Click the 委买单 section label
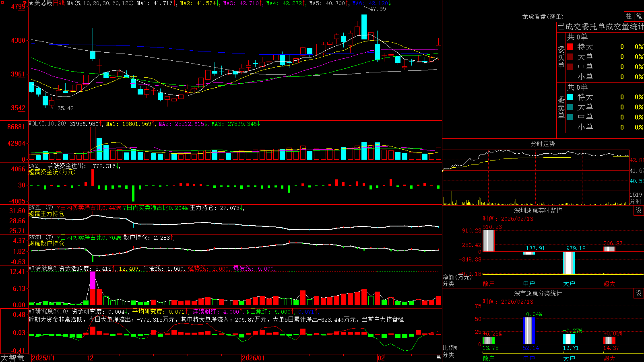Viewport: 644px width, 362px height. (x=561, y=57)
